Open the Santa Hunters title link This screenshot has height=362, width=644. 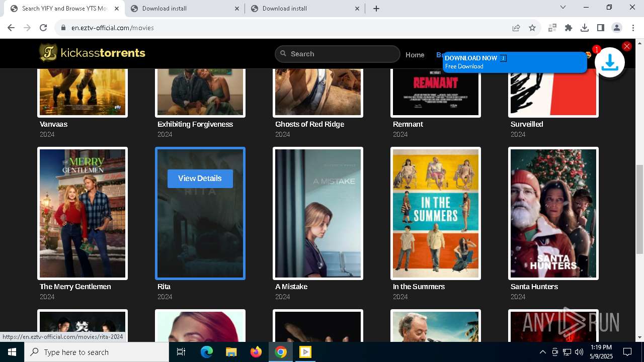[x=534, y=287]
